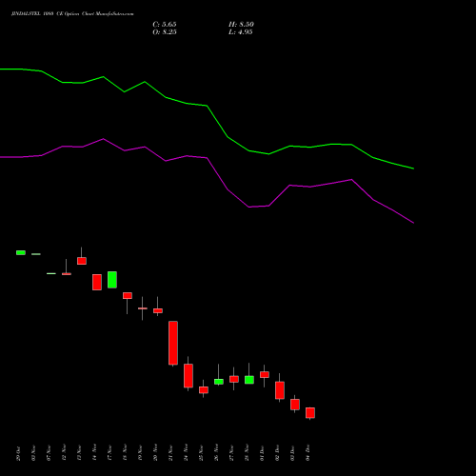The height and width of the screenshot is (476, 476).
Task: Click the green upper band line
Action: [207, 106]
